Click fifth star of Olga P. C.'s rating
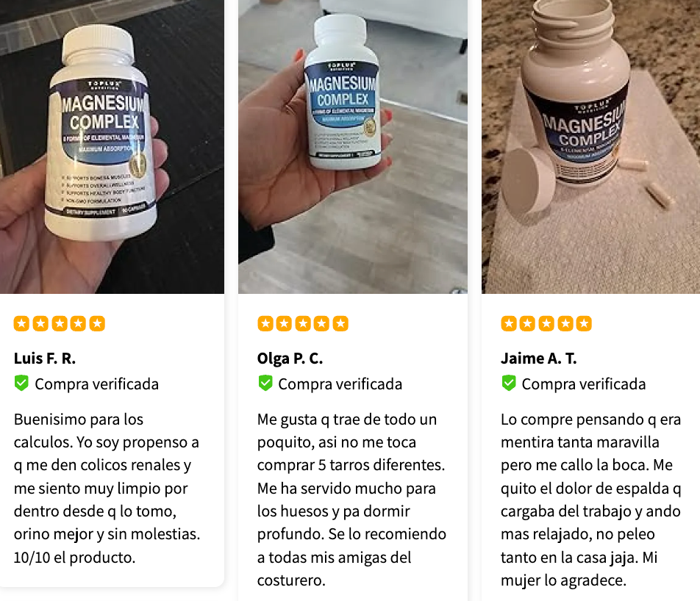 (x=340, y=323)
